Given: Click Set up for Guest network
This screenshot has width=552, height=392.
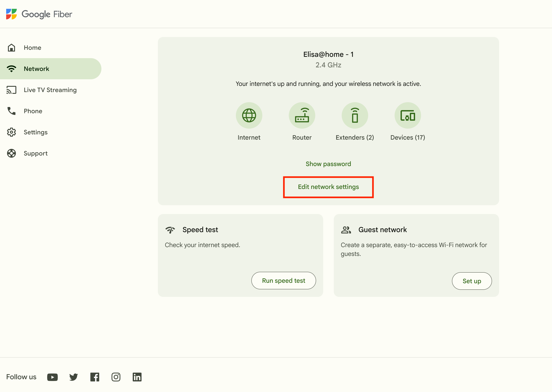Looking at the screenshot, I should coord(472,281).
